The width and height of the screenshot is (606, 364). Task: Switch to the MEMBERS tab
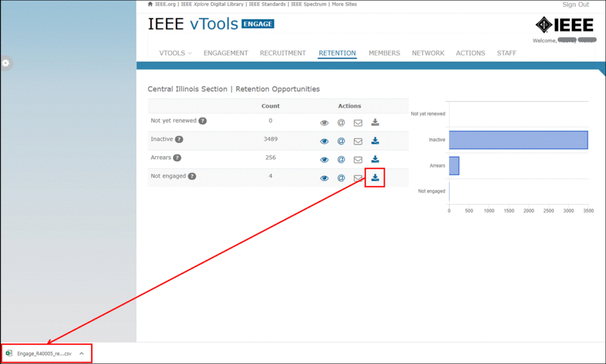pyautogui.click(x=384, y=53)
